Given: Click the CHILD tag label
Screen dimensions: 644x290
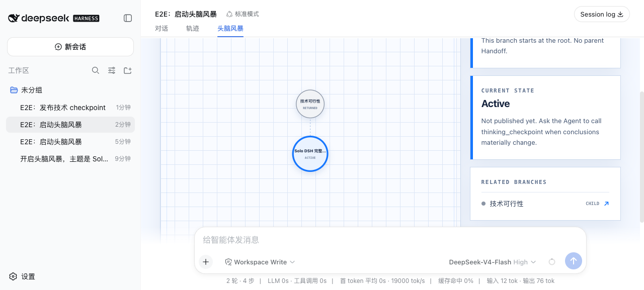Looking at the screenshot, I should 592,204.
